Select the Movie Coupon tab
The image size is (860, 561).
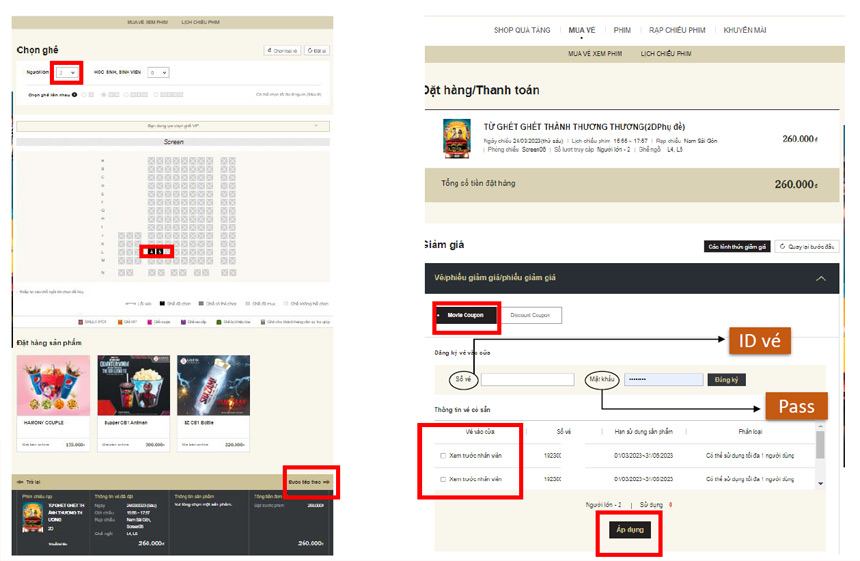tap(465, 315)
